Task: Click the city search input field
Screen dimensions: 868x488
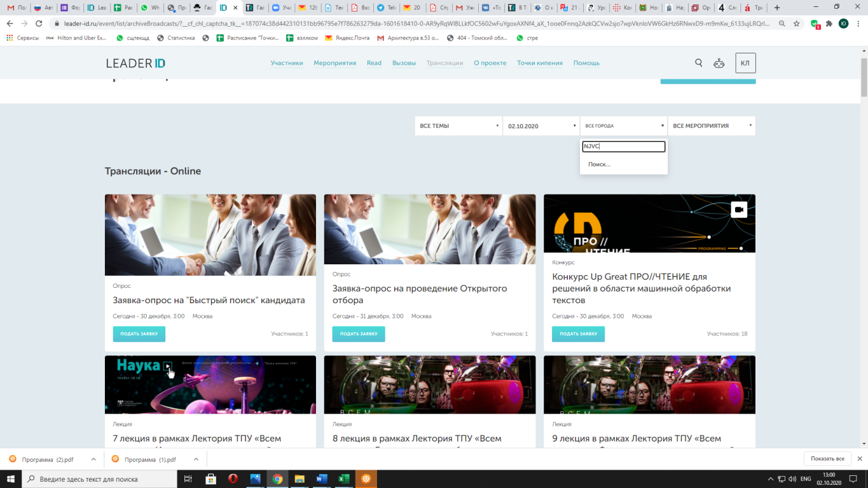Action: tap(623, 147)
